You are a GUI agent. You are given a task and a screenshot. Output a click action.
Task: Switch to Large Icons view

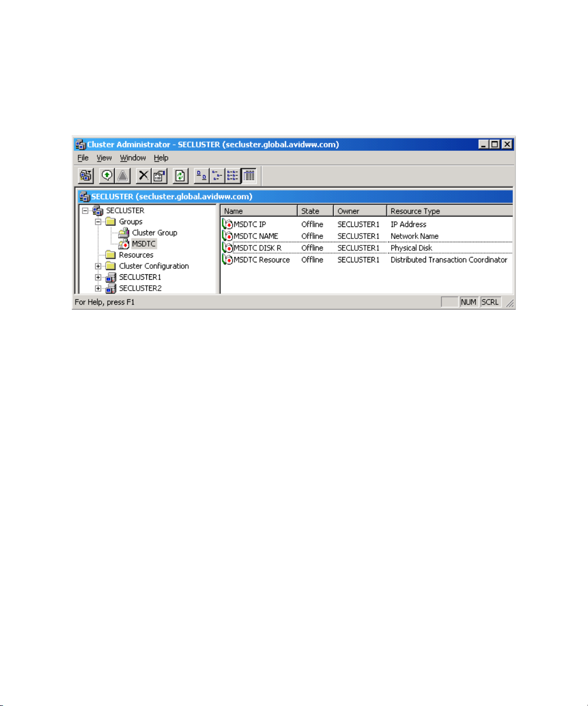pos(201,176)
